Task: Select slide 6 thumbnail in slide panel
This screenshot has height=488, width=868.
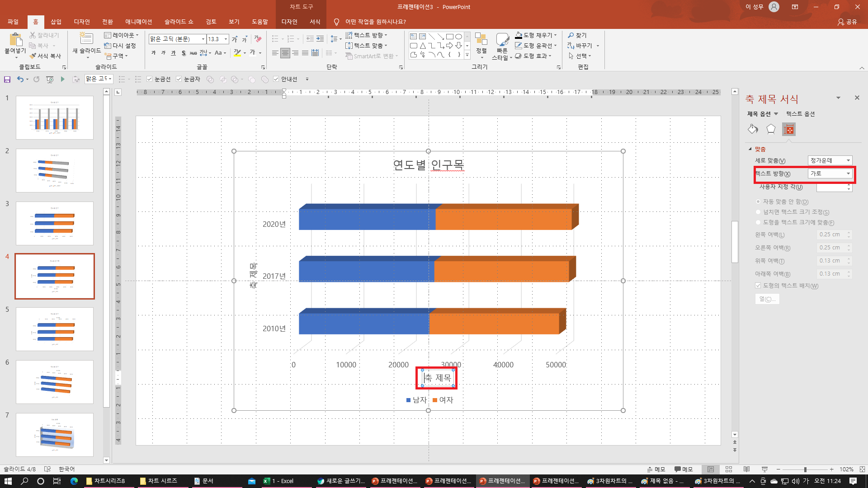Action: pos(55,382)
